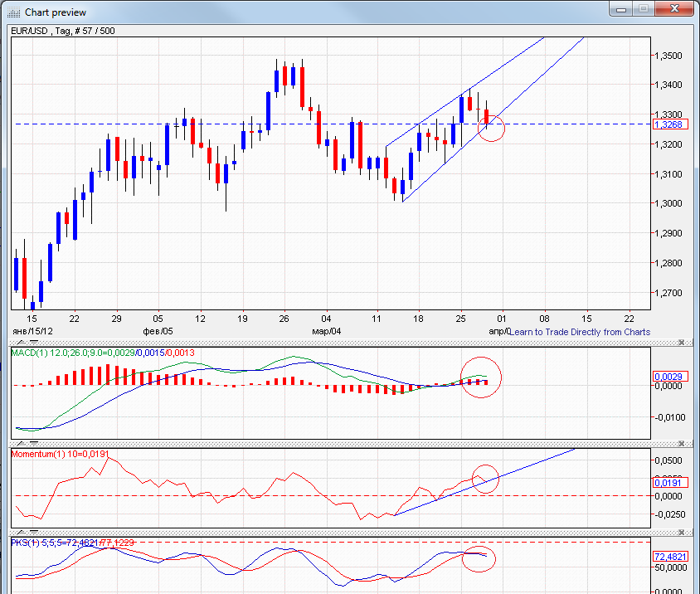Click the 29 date axis label
The height and width of the screenshot is (594, 700).
click(x=116, y=319)
